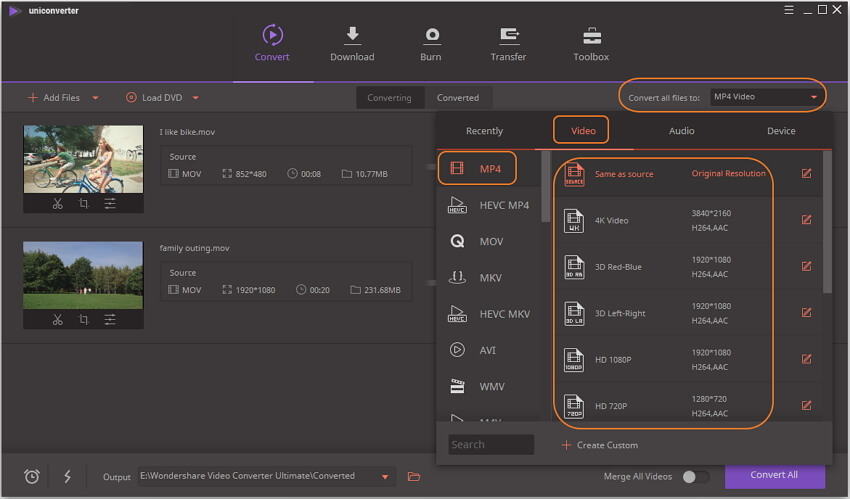Open the Convert section
This screenshot has width=850, height=499.
click(272, 43)
